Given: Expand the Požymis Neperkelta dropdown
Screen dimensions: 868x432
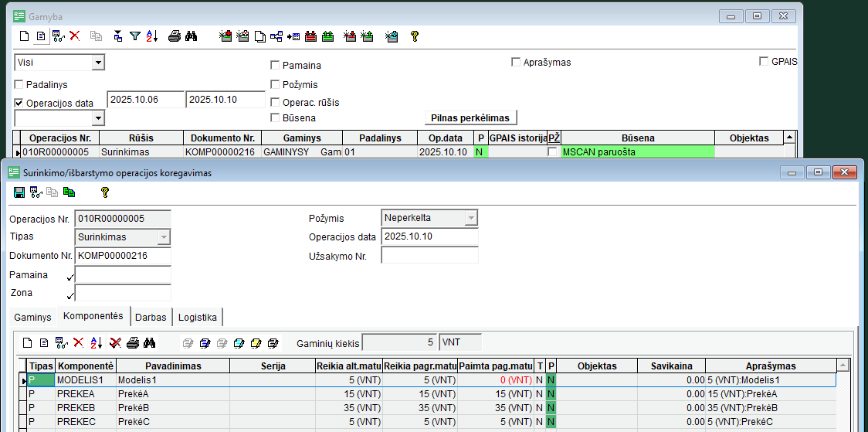Looking at the screenshot, I should tap(470, 219).
